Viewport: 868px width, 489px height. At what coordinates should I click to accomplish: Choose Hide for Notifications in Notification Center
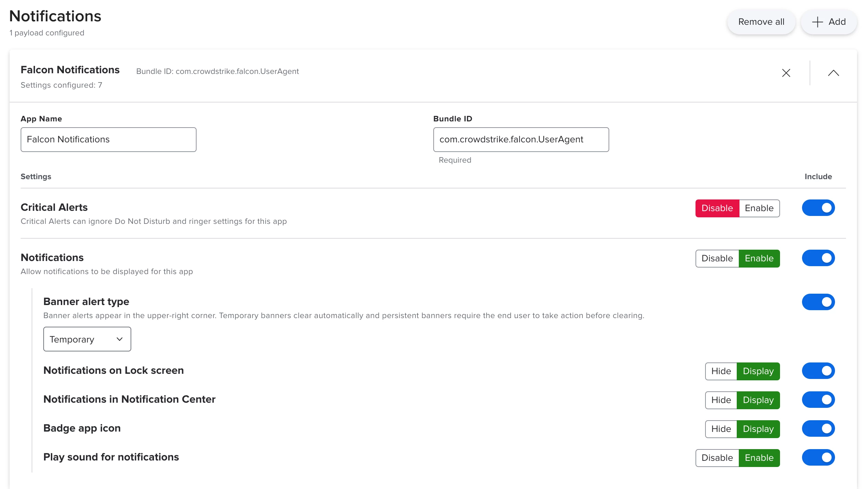click(x=721, y=400)
